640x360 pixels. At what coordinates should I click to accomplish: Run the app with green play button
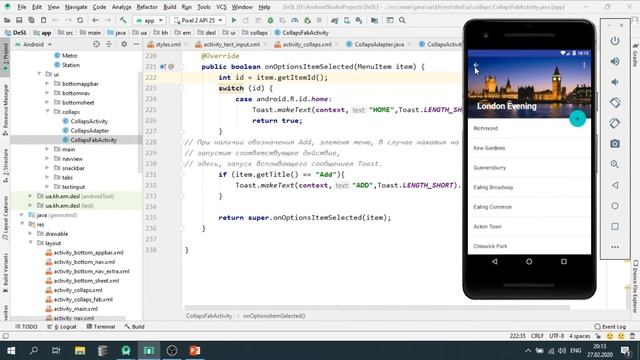[x=234, y=20]
